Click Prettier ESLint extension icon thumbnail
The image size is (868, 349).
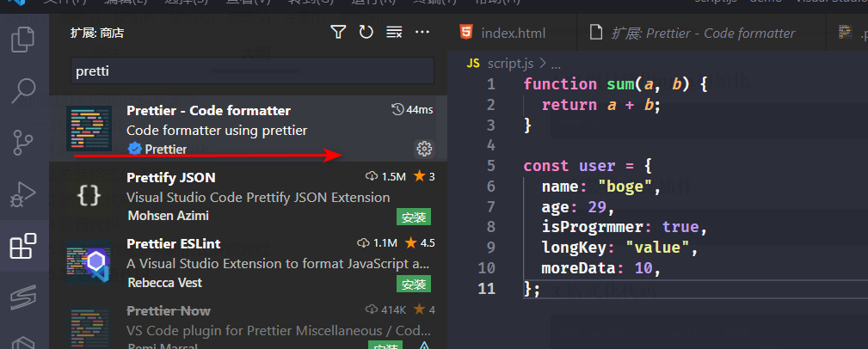point(89,262)
